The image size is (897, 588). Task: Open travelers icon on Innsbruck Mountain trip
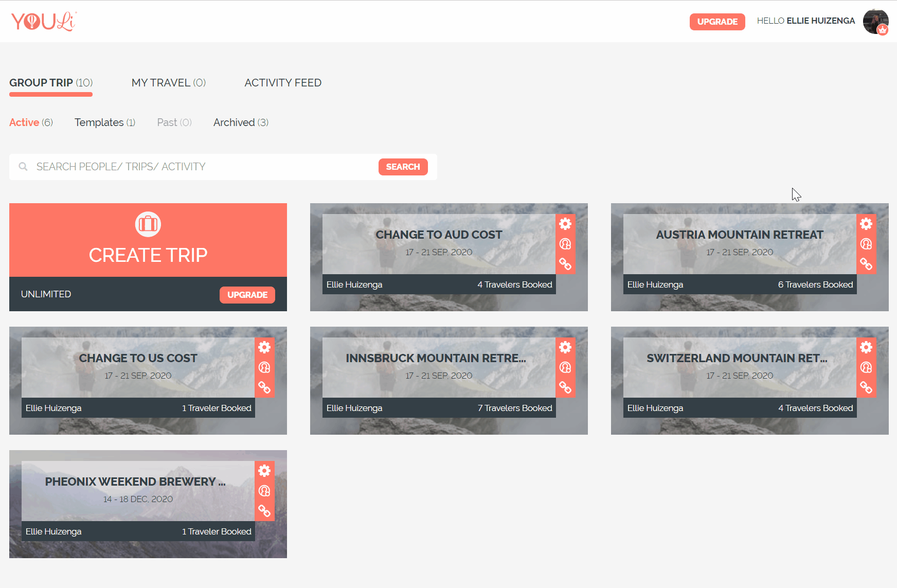click(565, 367)
